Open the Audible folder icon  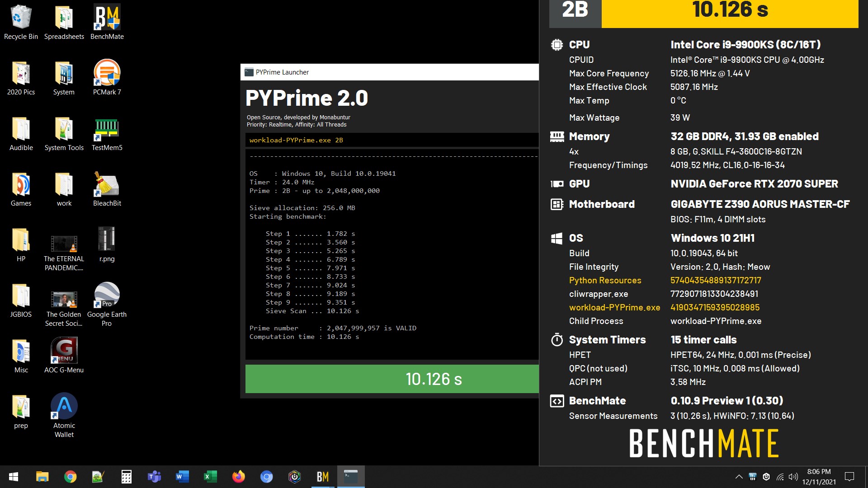point(21,134)
